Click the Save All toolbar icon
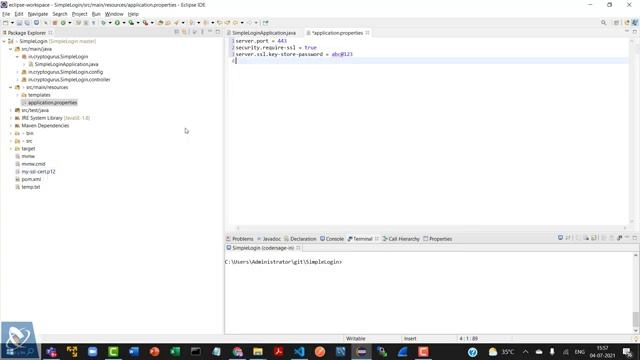 27,23
